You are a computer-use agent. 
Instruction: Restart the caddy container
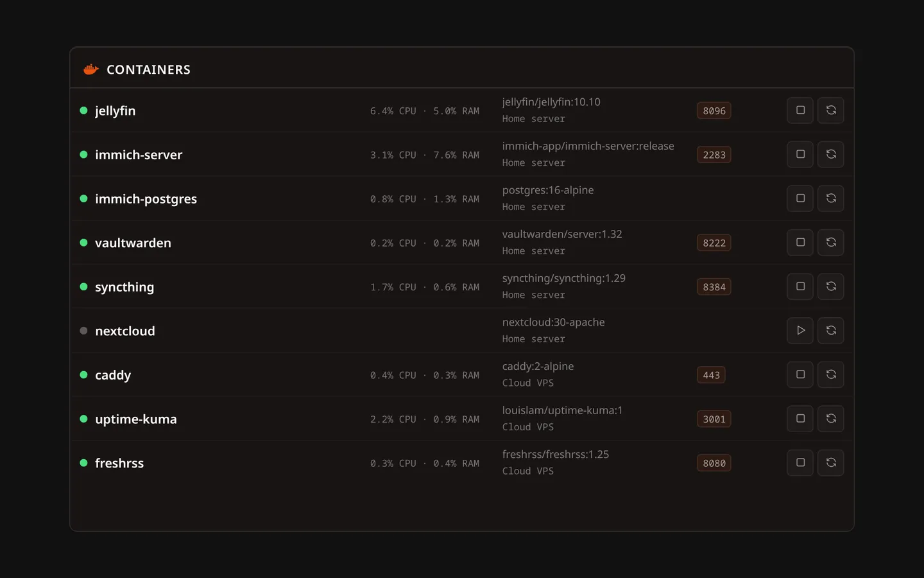click(x=831, y=374)
